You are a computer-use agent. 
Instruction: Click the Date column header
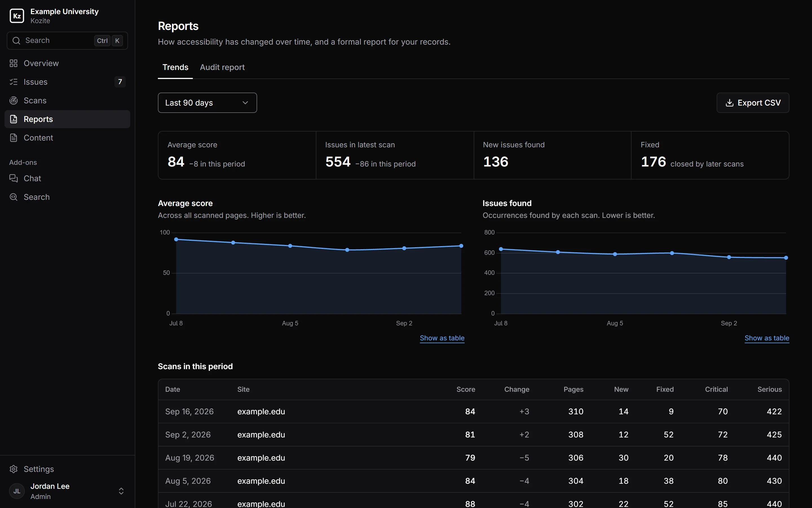173,389
